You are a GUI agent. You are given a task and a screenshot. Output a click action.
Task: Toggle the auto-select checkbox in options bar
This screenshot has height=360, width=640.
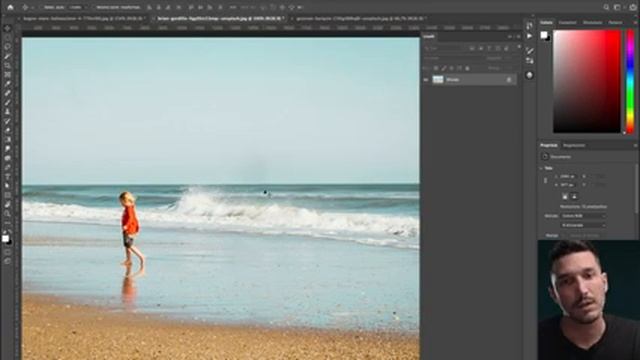(x=41, y=7)
